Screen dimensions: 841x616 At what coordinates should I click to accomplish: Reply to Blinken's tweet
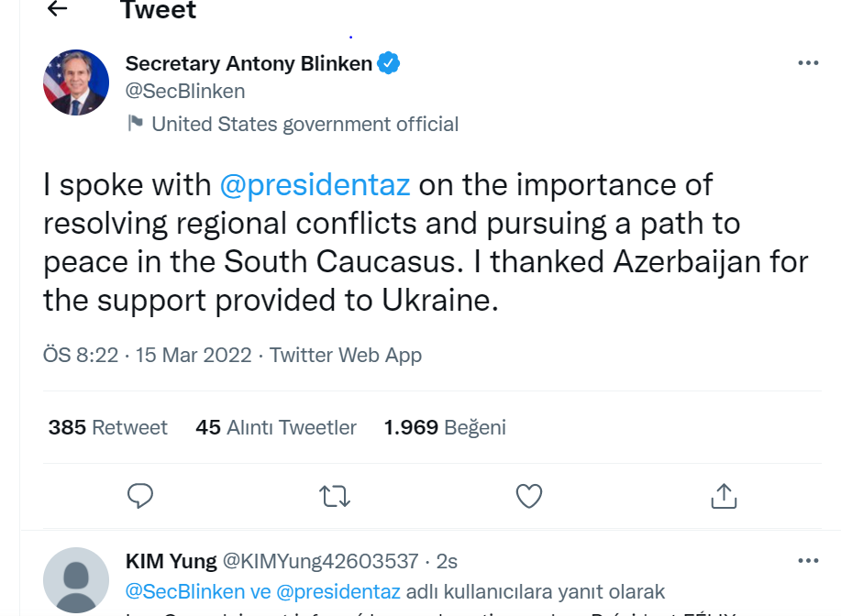(139, 496)
